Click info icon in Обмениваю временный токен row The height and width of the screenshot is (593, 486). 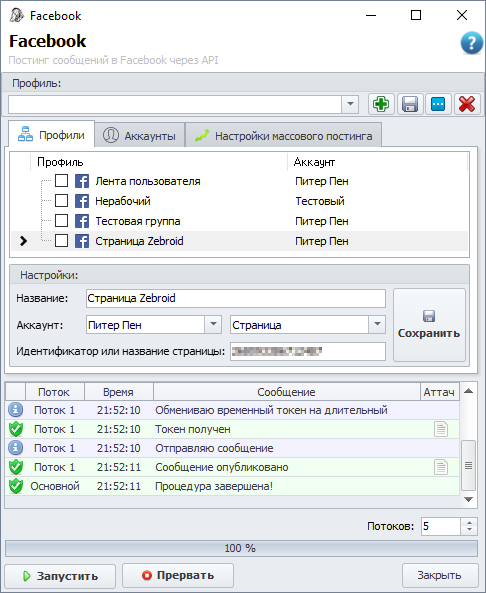(16, 410)
